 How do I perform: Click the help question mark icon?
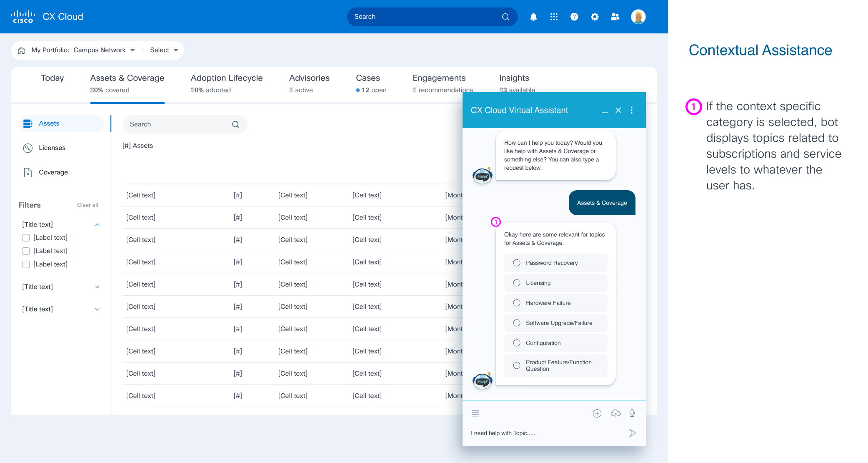pyautogui.click(x=574, y=17)
